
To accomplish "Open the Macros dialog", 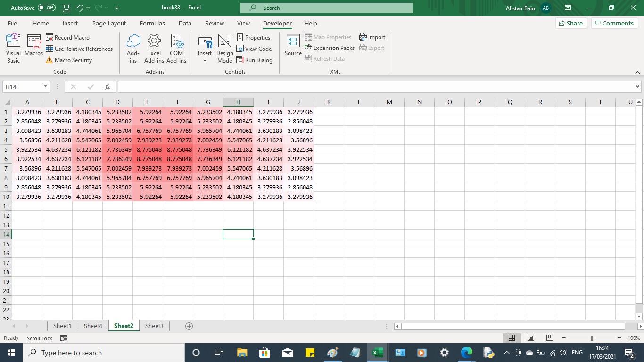I will click(x=34, y=46).
